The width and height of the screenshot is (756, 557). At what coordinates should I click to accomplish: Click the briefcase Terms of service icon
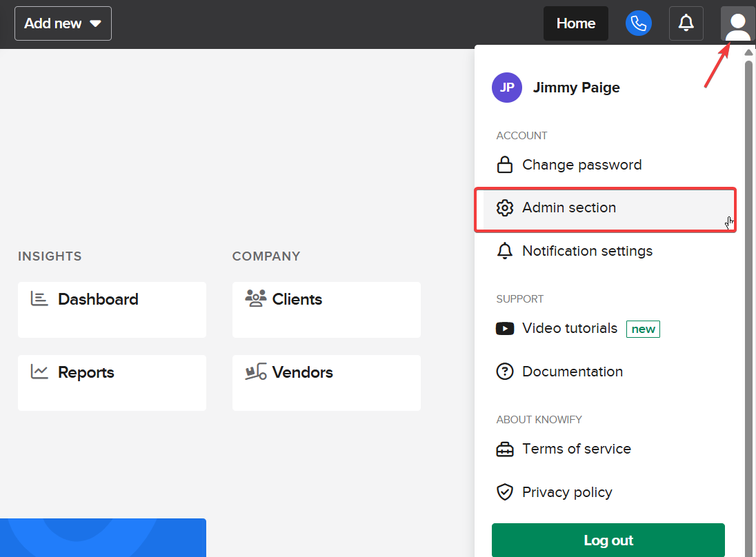pos(505,449)
